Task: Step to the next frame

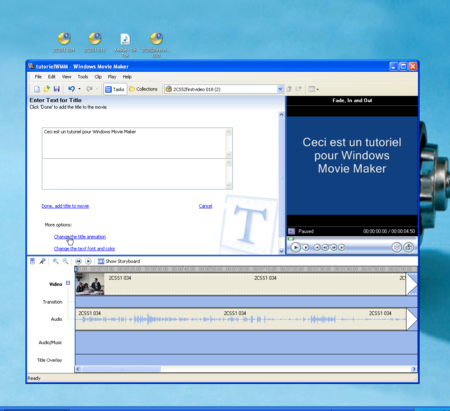Action: pos(333,247)
